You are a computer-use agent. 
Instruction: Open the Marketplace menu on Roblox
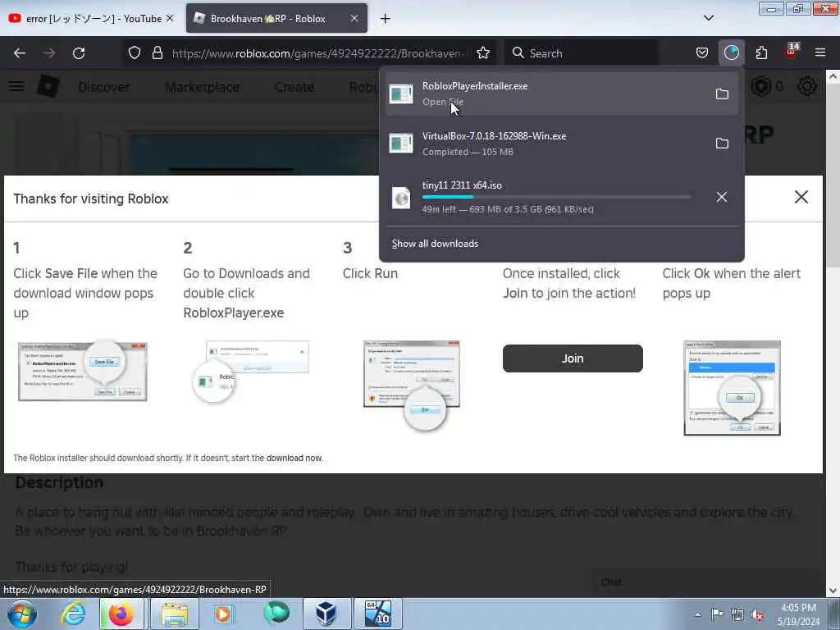[x=203, y=87]
